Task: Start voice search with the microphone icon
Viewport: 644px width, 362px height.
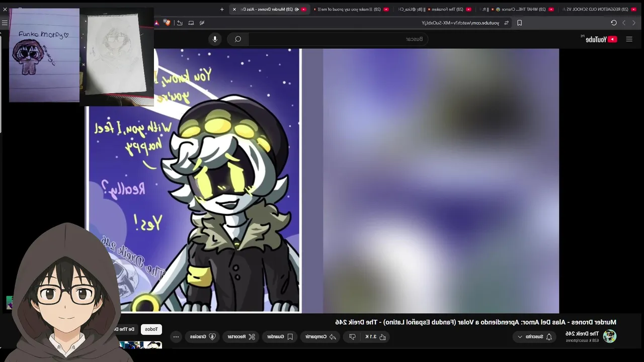Action: pos(215,39)
